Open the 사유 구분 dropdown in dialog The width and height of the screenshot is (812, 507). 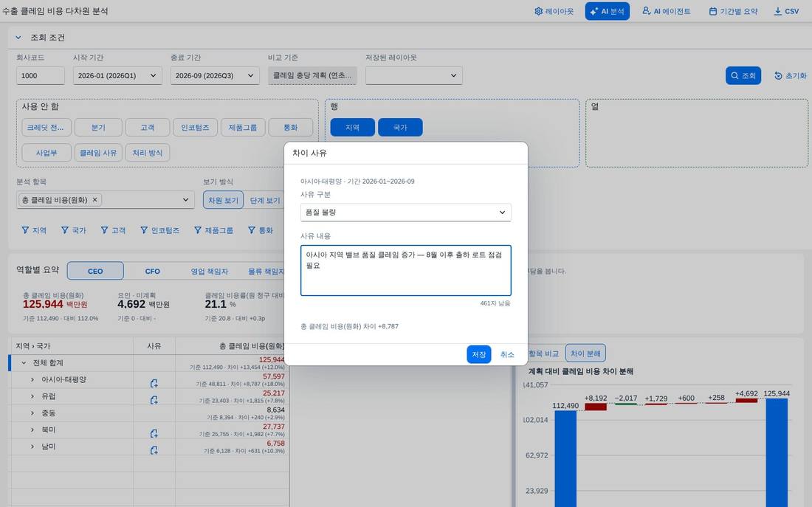point(405,213)
